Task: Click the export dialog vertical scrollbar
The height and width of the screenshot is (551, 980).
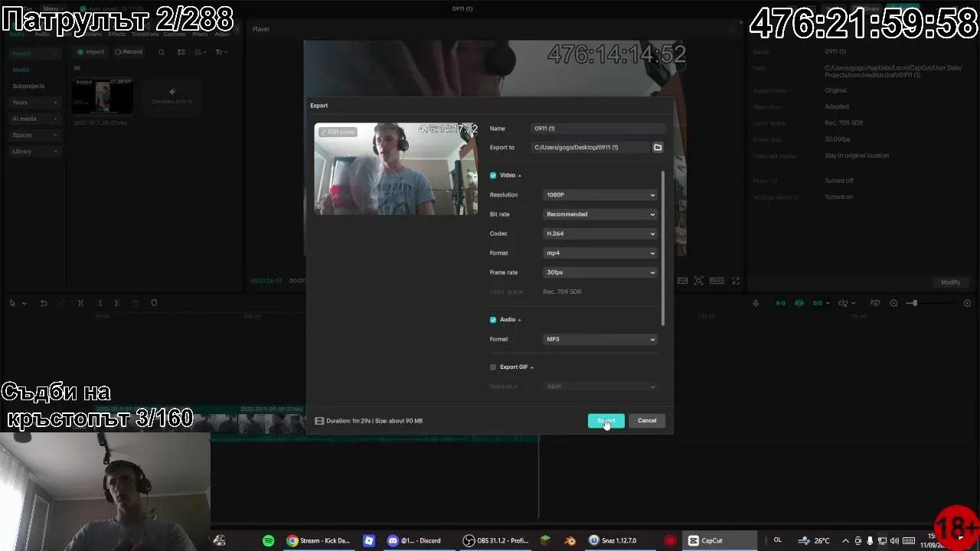Action: tap(663, 247)
